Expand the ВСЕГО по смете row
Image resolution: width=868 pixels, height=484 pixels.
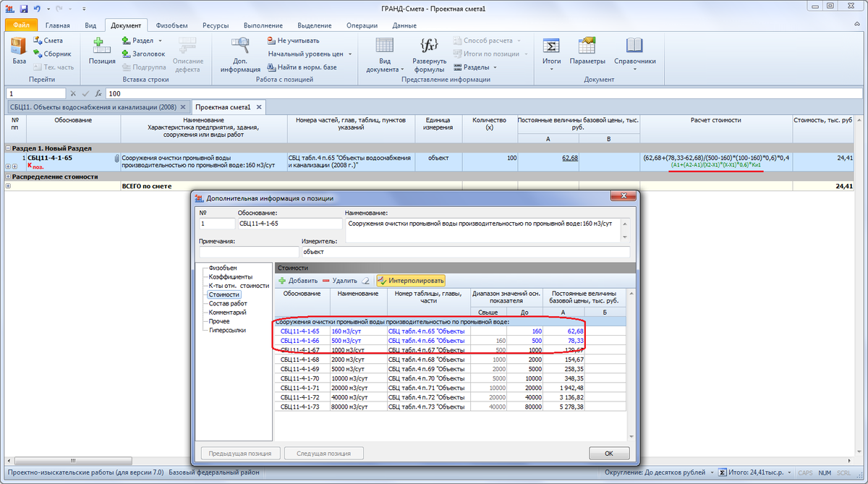[8, 186]
